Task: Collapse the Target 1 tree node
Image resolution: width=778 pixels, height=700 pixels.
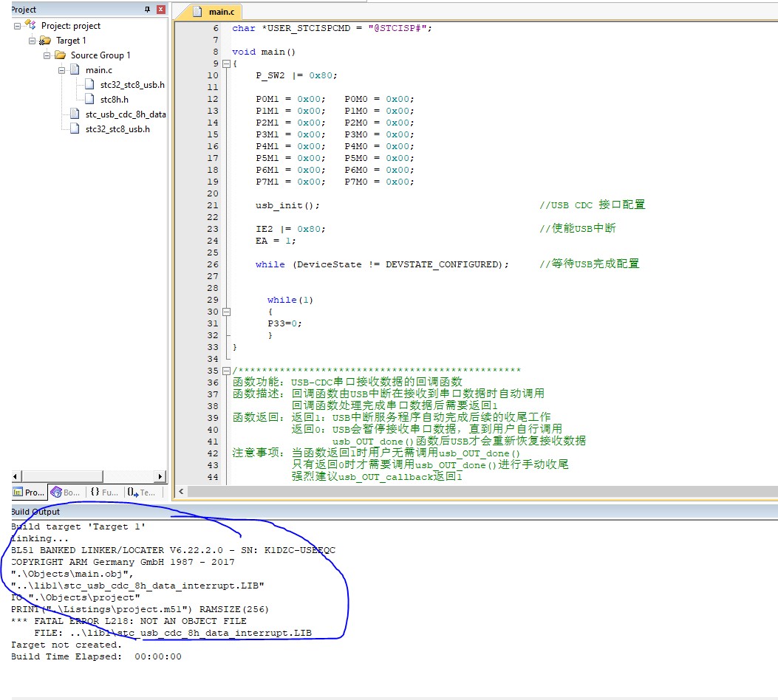Action: click(x=33, y=41)
